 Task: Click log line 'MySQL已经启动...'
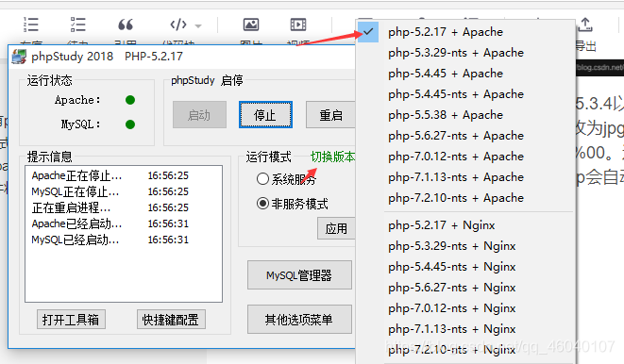(x=110, y=240)
